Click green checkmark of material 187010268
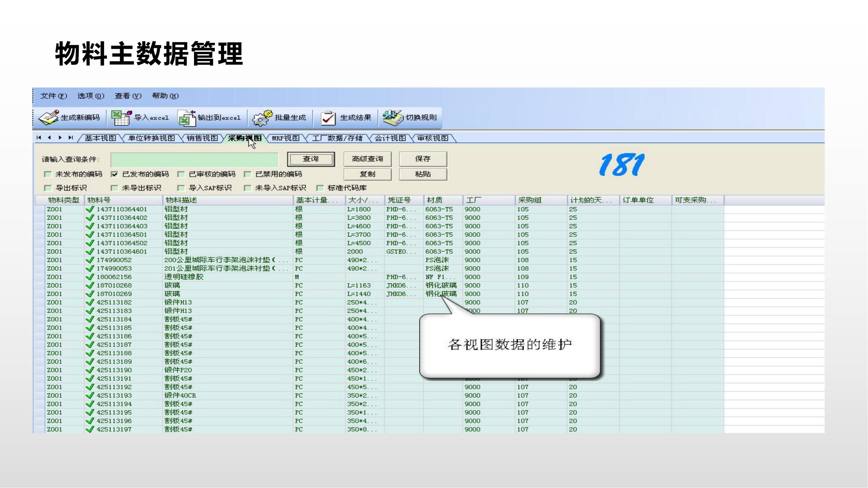The width and height of the screenshot is (868, 488). (90, 285)
